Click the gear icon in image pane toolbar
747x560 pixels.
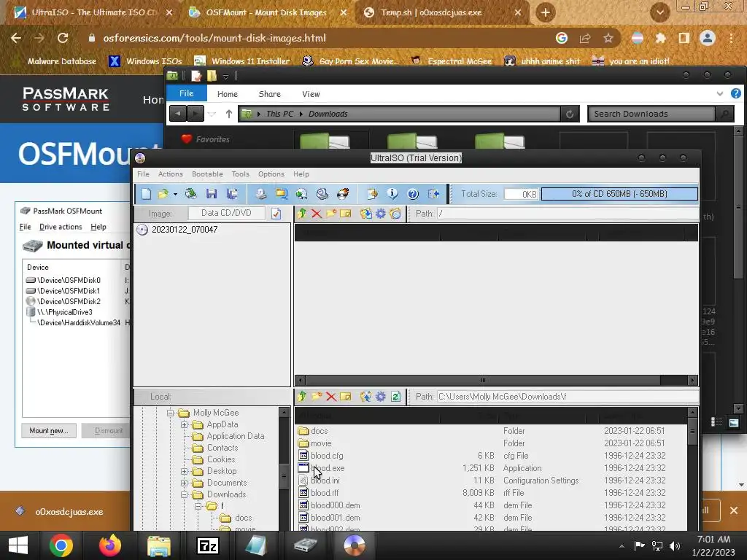pos(381,214)
